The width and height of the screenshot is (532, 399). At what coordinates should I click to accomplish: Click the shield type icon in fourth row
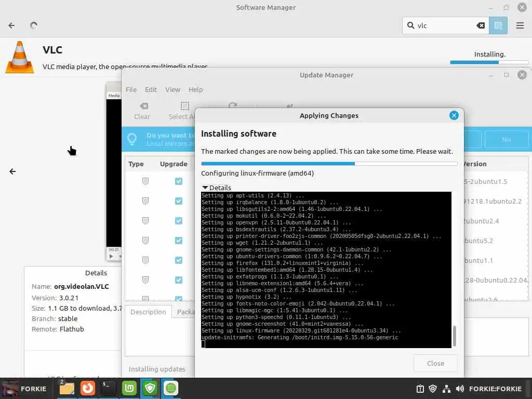[x=145, y=240]
